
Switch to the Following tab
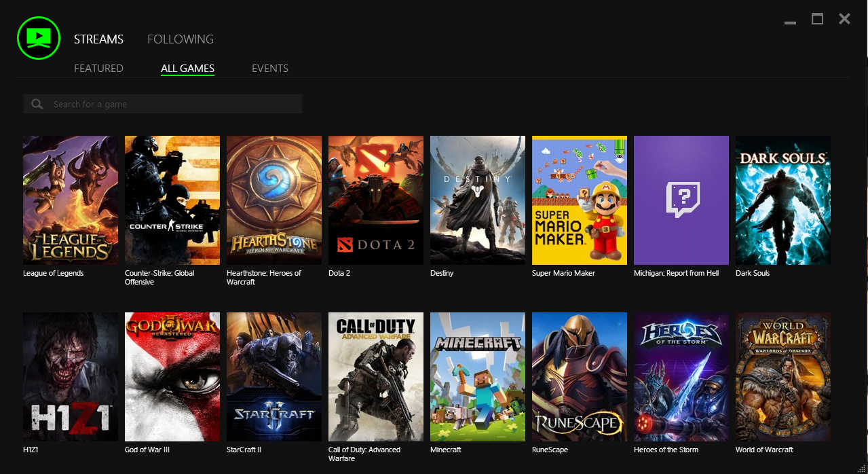pyautogui.click(x=180, y=39)
